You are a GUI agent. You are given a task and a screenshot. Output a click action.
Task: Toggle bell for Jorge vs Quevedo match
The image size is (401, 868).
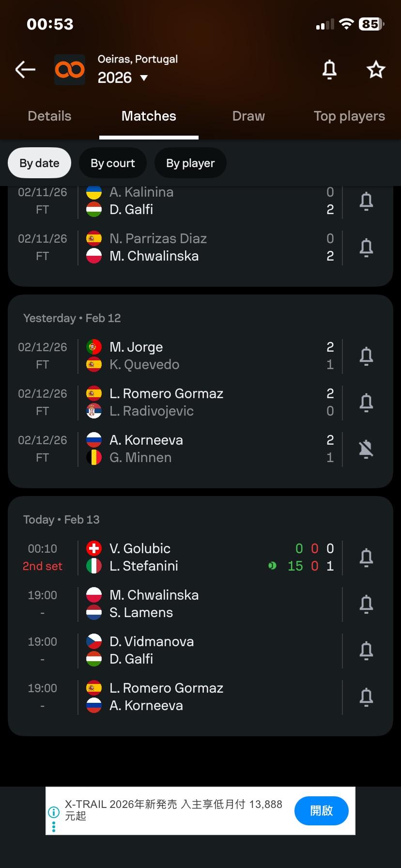pyautogui.click(x=366, y=356)
